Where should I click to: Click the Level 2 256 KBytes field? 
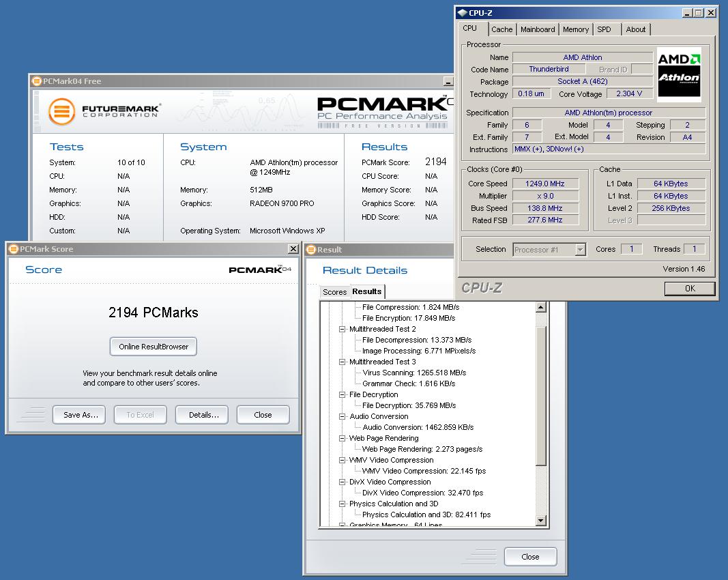coord(671,208)
